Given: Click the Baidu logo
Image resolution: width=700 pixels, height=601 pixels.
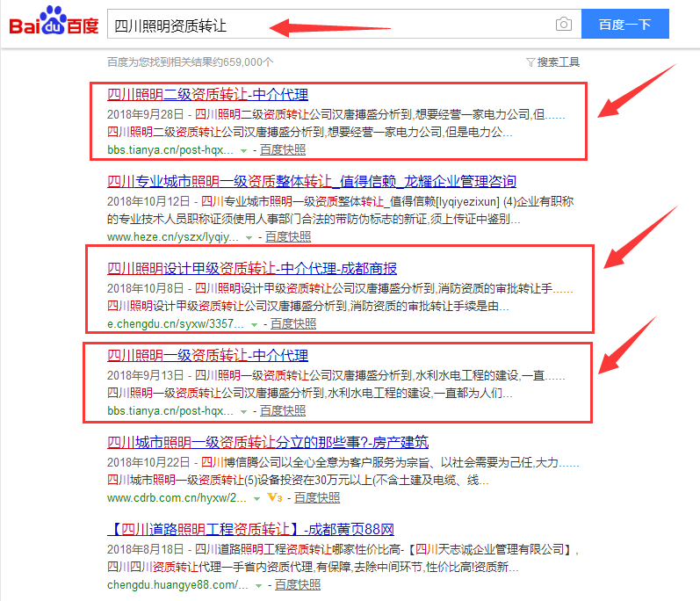Looking at the screenshot, I should tap(54, 20).
